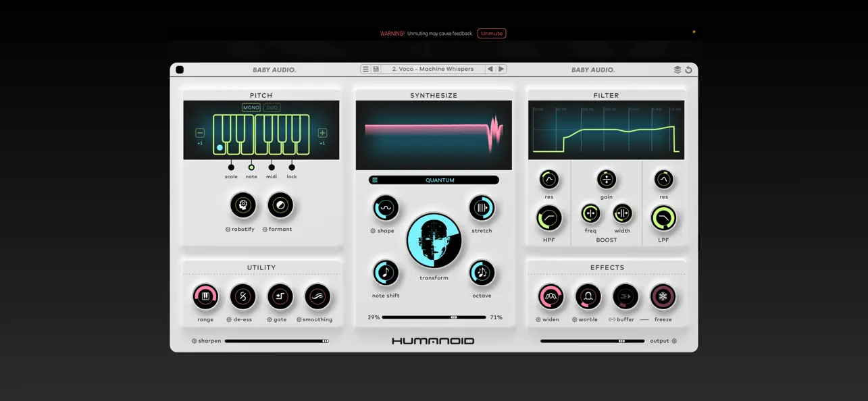Click the save preset icon in the header
Image resolution: width=868 pixels, height=401 pixels.
coord(376,68)
